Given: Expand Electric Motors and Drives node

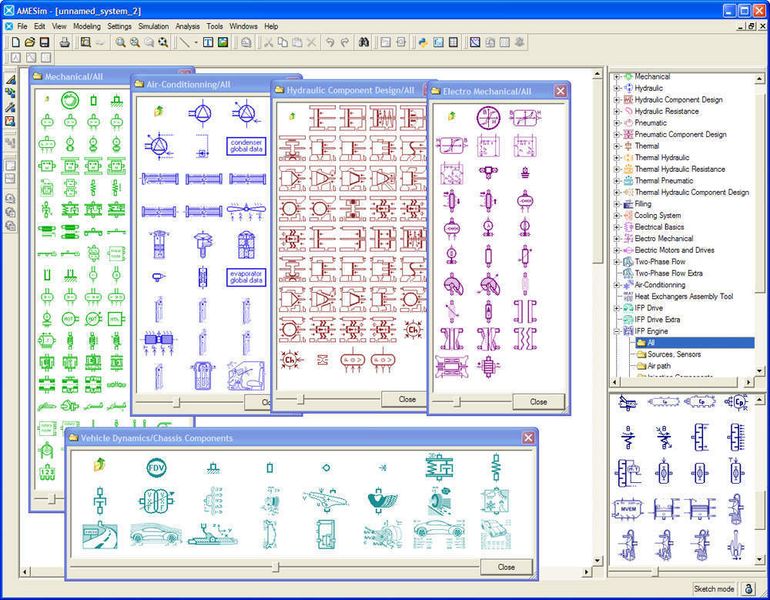Looking at the screenshot, I should point(617,250).
